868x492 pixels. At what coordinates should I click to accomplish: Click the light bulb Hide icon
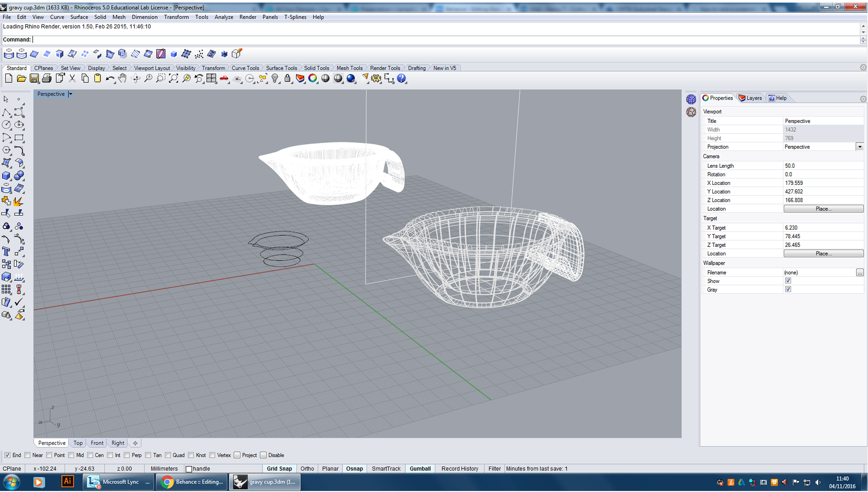point(275,78)
